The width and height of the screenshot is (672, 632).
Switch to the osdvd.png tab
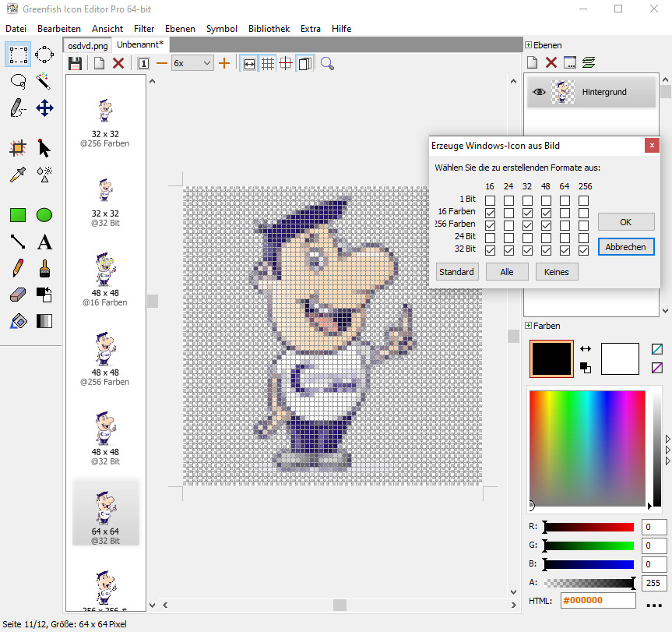[x=86, y=45]
